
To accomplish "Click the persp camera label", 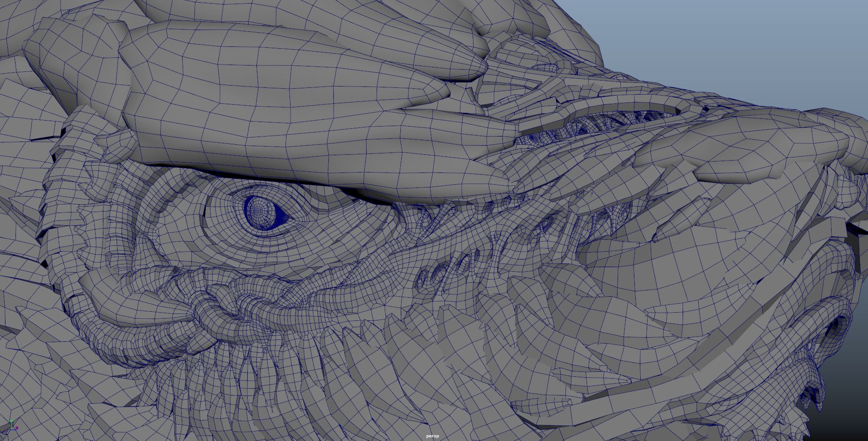I will pyautogui.click(x=433, y=436).
